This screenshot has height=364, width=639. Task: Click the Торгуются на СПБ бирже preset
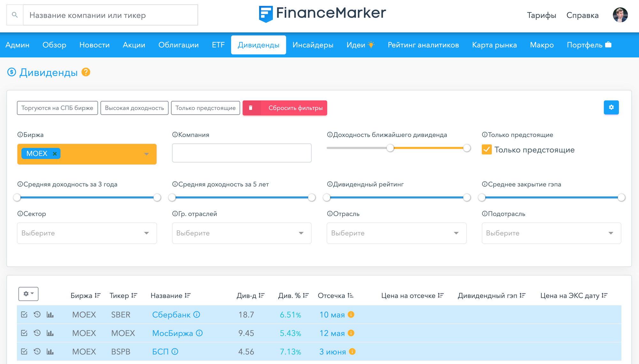pos(57,108)
